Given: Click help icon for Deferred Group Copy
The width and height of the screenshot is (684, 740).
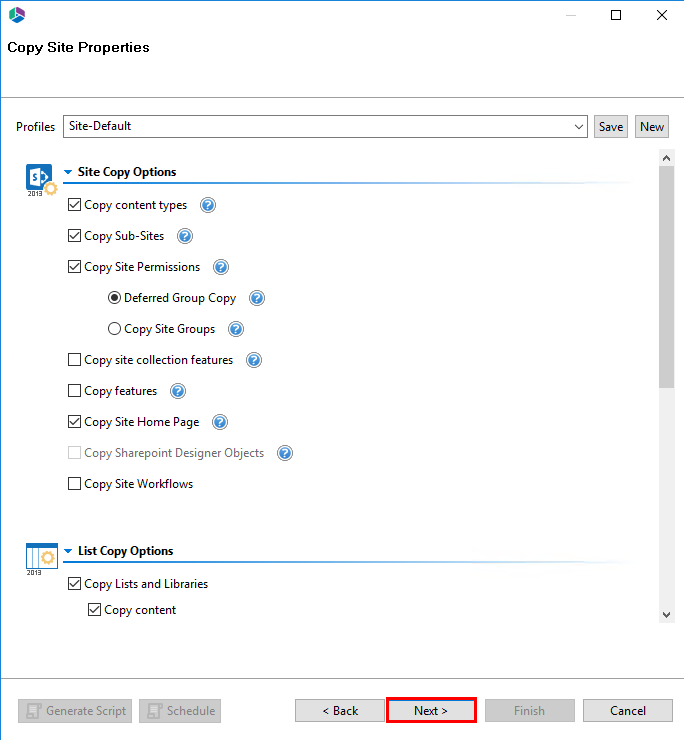Looking at the screenshot, I should point(257,298).
